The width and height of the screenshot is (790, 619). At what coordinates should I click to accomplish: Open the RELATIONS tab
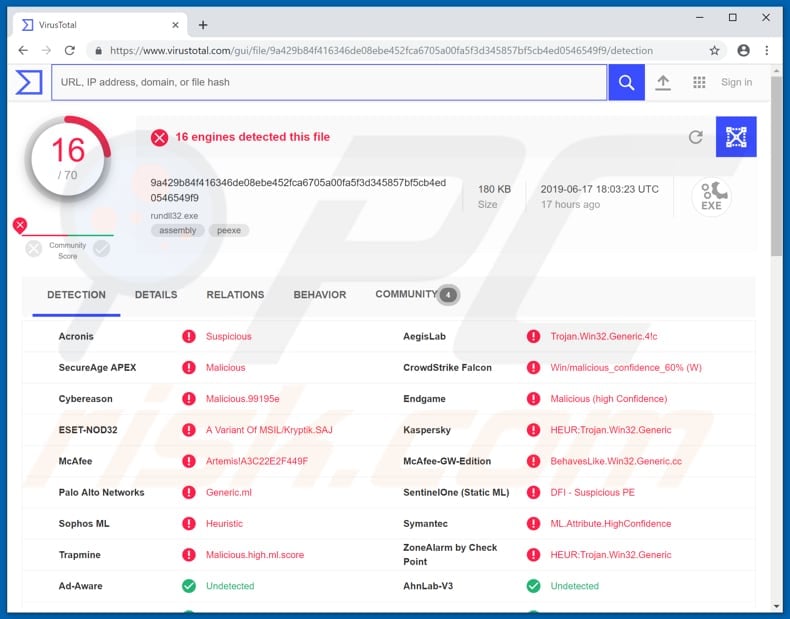[x=235, y=295]
